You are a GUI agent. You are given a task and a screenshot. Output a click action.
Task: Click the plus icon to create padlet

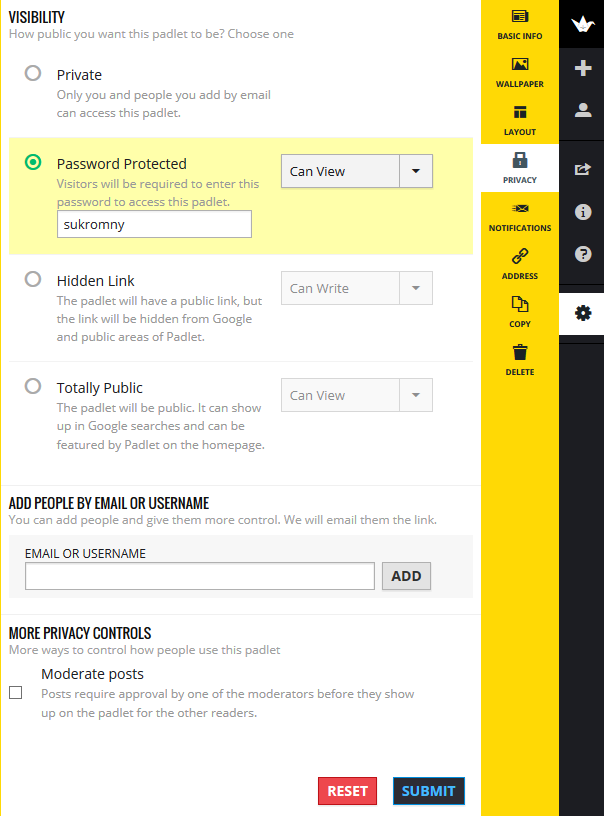coord(583,68)
